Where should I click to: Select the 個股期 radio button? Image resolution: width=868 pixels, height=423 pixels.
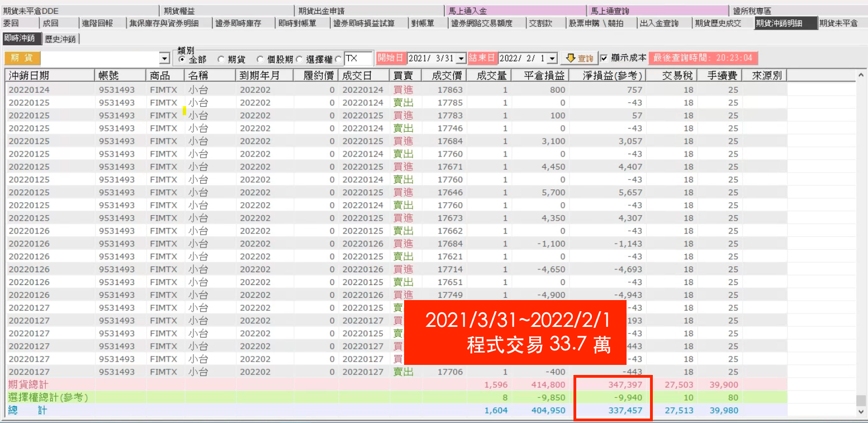click(260, 59)
